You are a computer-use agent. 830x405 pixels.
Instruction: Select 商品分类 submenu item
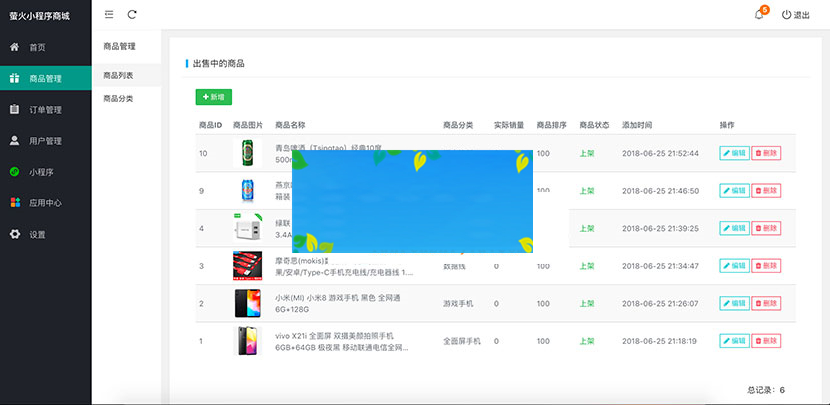[118, 99]
